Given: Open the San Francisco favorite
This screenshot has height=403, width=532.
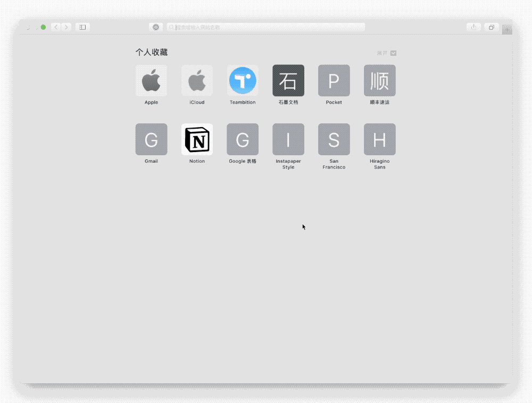Looking at the screenshot, I should tap(334, 139).
